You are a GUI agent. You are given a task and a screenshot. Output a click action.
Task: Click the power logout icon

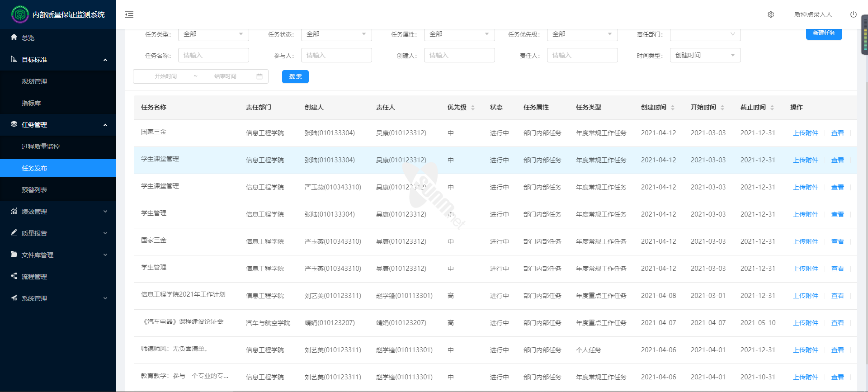[853, 14]
